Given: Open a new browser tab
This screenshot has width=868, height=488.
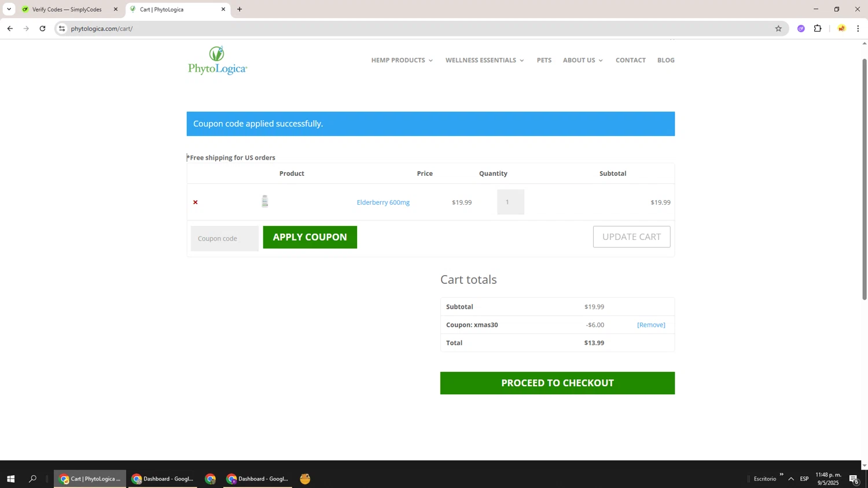Looking at the screenshot, I should 240,9.
